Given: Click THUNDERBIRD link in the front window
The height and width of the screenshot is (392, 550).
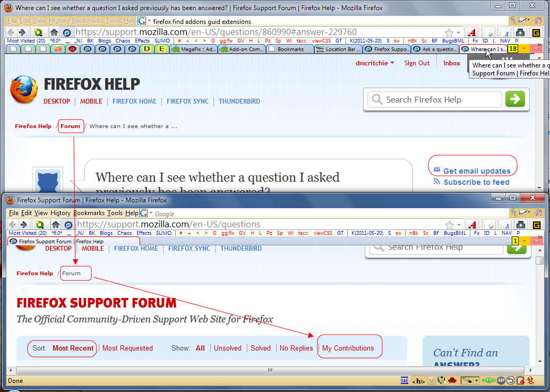Looking at the screenshot, I should coord(241,249).
